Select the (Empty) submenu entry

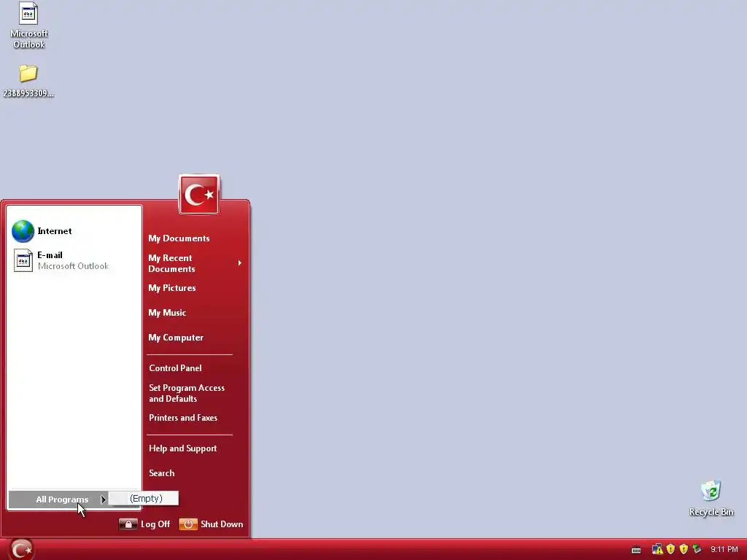coord(144,498)
